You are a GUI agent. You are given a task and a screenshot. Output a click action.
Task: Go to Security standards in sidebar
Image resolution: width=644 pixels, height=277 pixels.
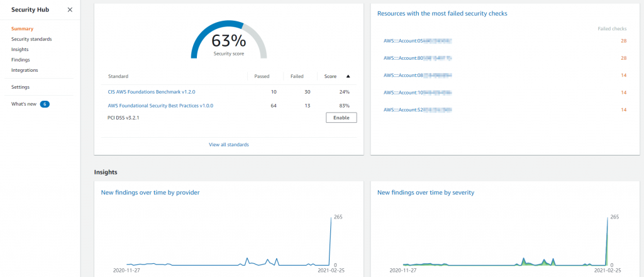pyautogui.click(x=31, y=39)
